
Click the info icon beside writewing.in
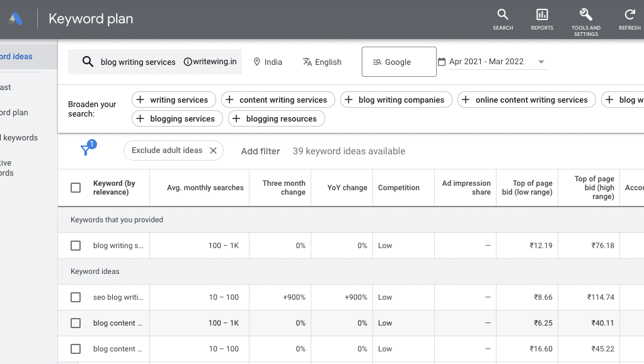[x=188, y=62]
